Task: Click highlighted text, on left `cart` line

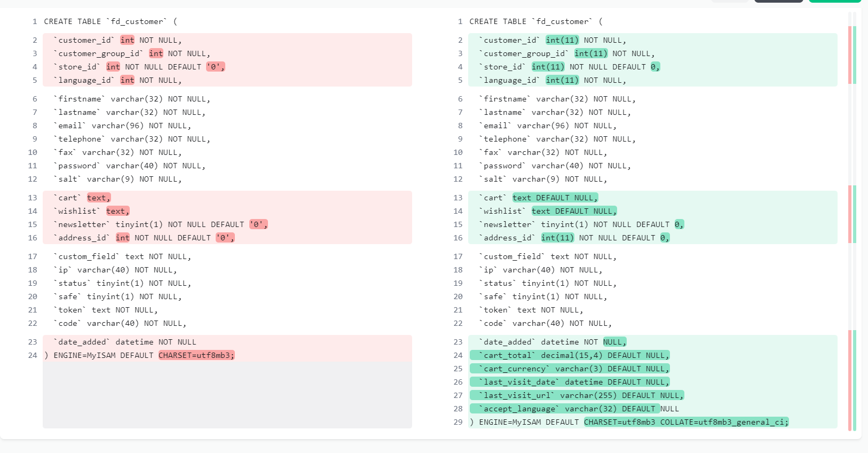Action: (x=99, y=198)
